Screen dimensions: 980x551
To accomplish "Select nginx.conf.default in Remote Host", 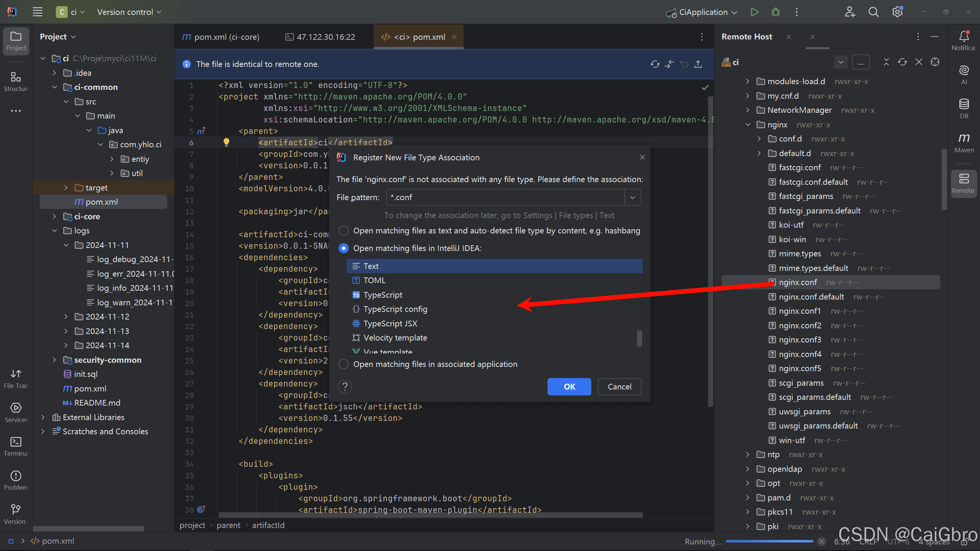I will point(811,297).
